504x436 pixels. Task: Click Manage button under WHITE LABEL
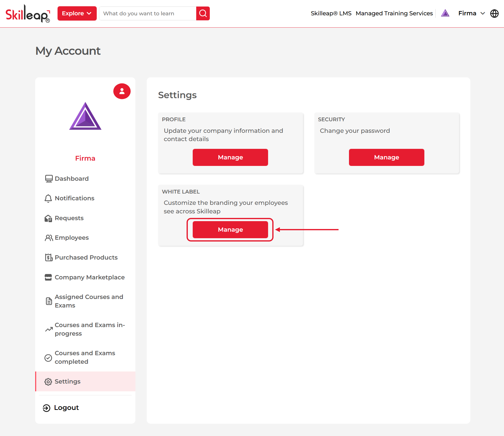(x=230, y=230)
